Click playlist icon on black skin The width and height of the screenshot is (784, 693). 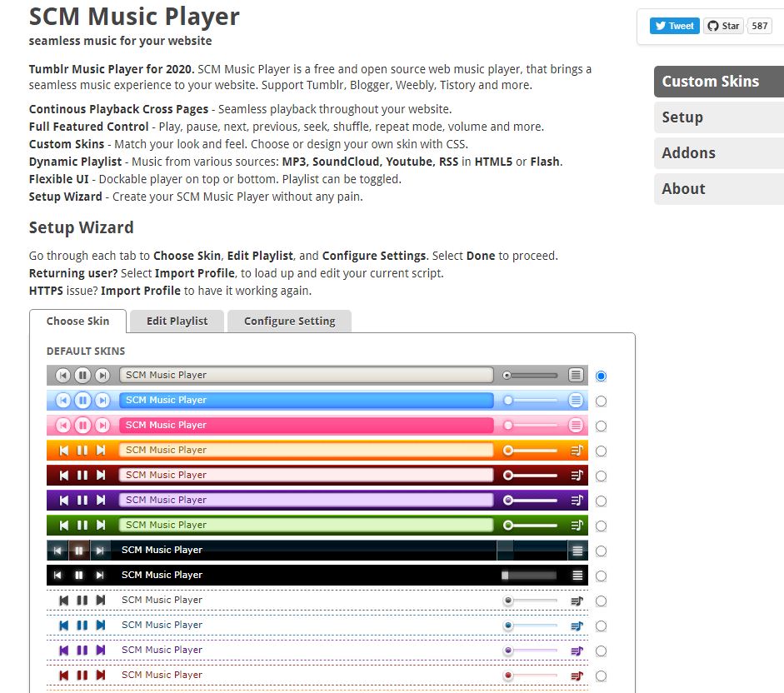coord(577,575)
